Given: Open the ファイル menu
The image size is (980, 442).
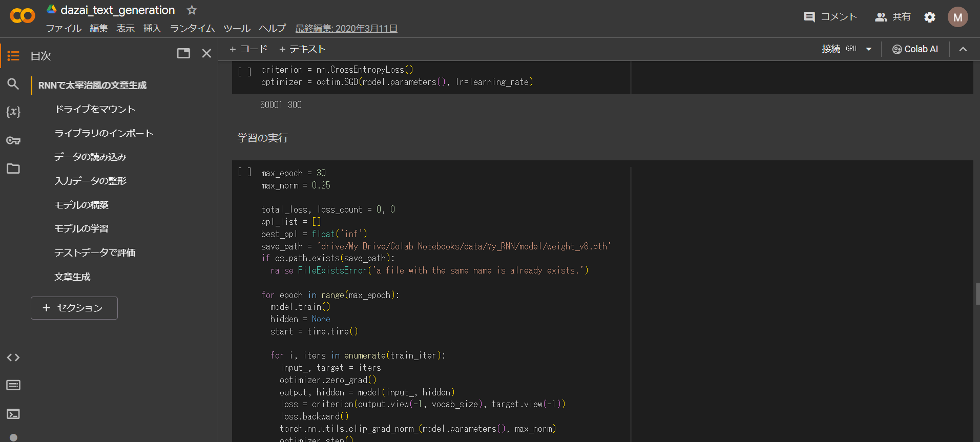Looking at the screenshot, I should tap(64, 29).
